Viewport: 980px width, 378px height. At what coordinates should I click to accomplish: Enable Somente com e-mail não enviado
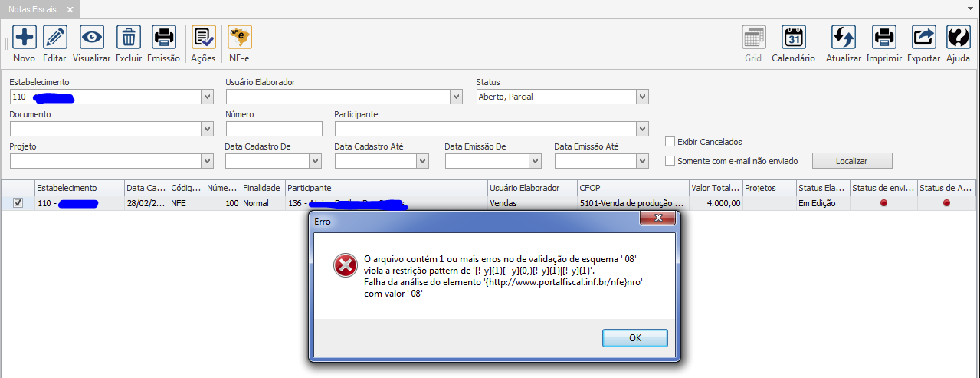[x=670, y=161]
